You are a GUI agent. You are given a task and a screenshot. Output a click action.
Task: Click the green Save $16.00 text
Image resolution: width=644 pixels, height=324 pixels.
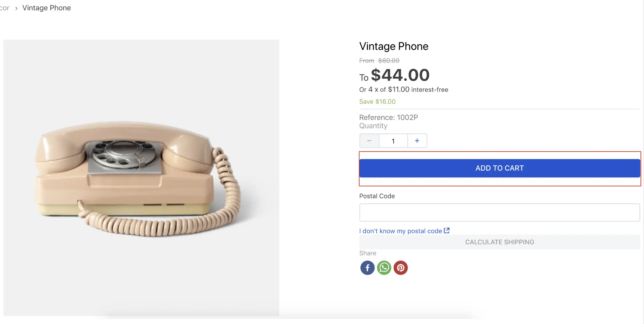pyautogui.click(x=377, y=102)
